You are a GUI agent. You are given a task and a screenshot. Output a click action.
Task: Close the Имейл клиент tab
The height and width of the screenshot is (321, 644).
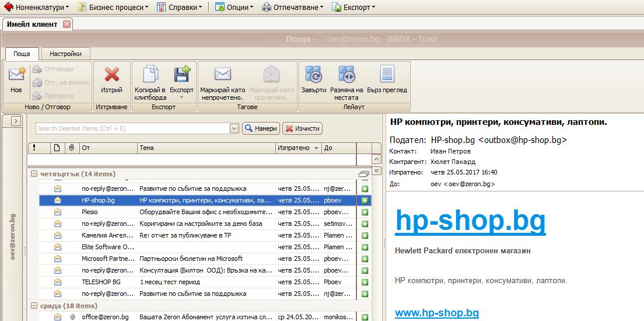[x=66, y=24]
